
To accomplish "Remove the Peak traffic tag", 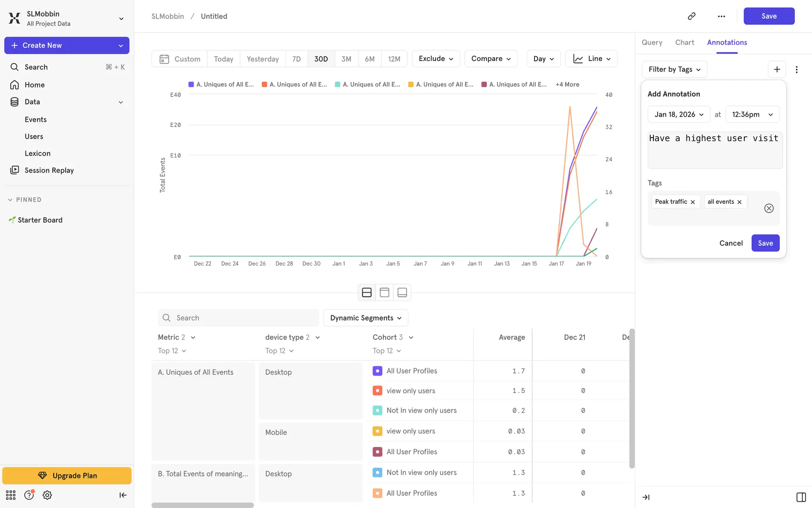I will [x=693, y=202].
